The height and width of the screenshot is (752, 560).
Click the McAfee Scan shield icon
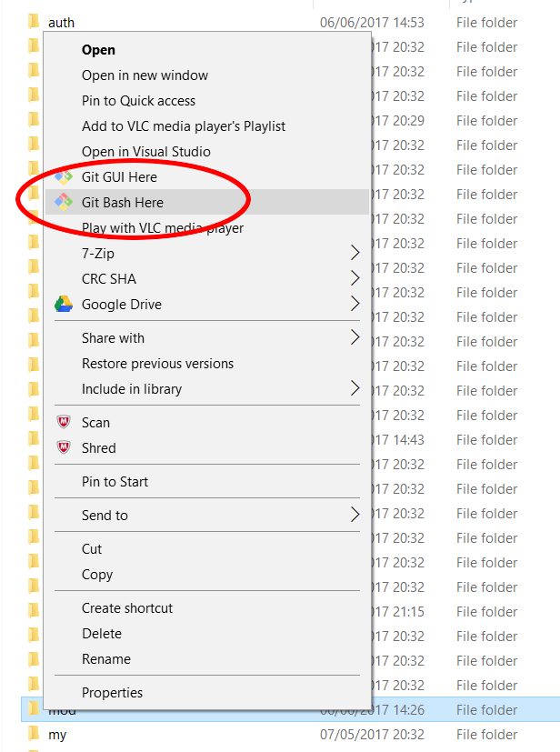(64, 422)
